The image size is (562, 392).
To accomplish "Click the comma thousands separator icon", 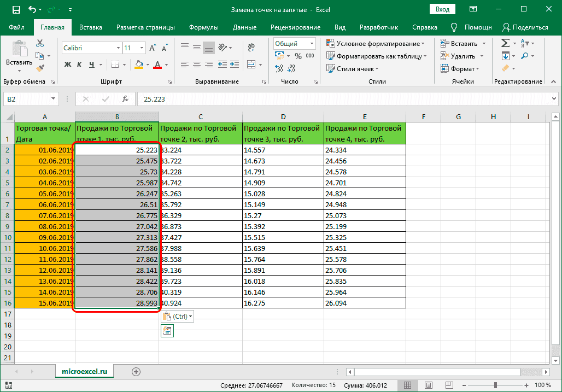I will tap(310, 55).
